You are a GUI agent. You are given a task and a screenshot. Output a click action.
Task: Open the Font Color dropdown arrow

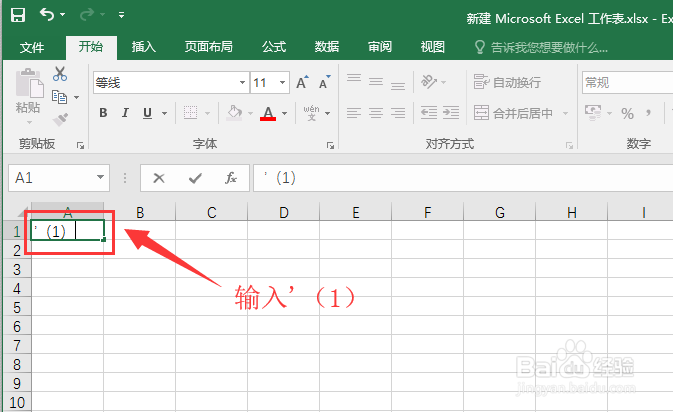coord(285,113)
